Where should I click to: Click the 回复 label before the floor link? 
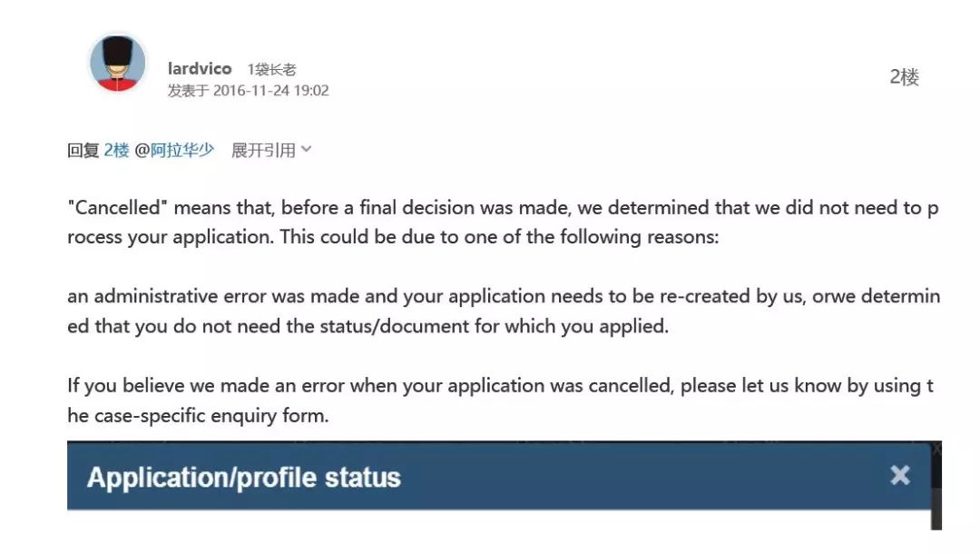coord(83,150)
